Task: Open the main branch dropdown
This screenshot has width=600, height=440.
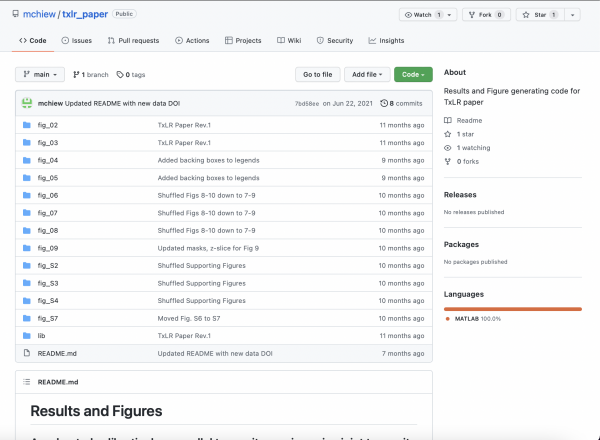Action: 40,75
